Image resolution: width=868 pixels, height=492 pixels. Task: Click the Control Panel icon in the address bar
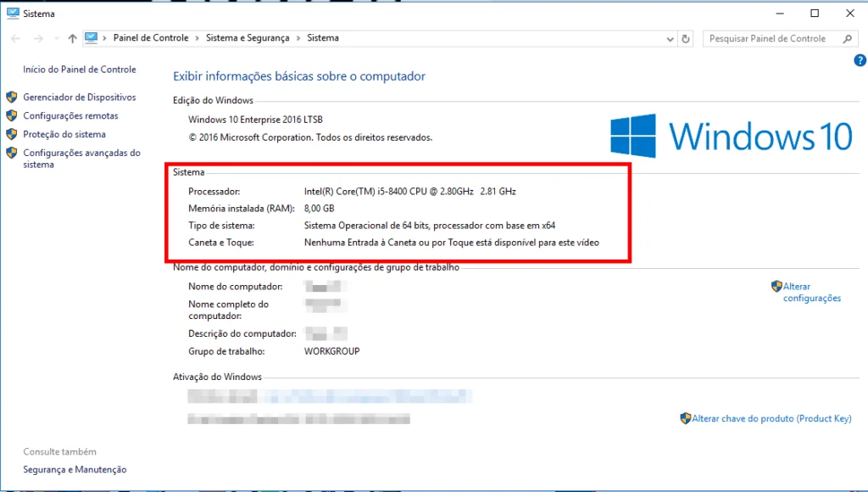[x=93, y=38]
